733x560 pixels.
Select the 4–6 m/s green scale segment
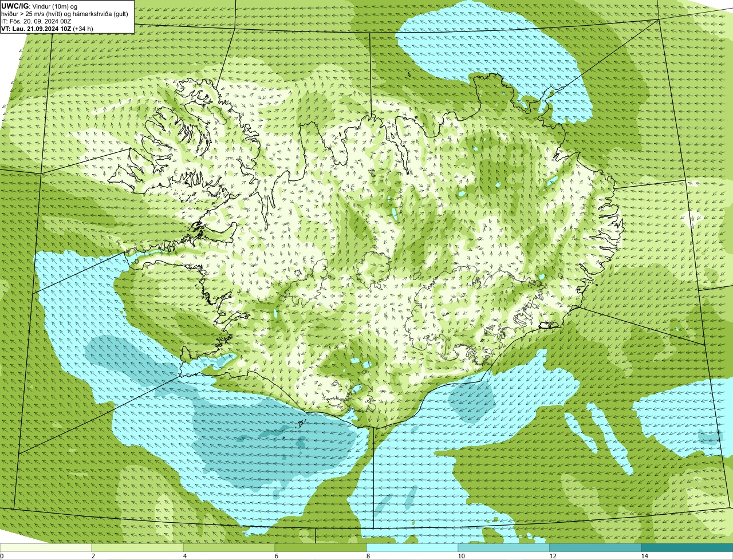click(x=229, y=548)
